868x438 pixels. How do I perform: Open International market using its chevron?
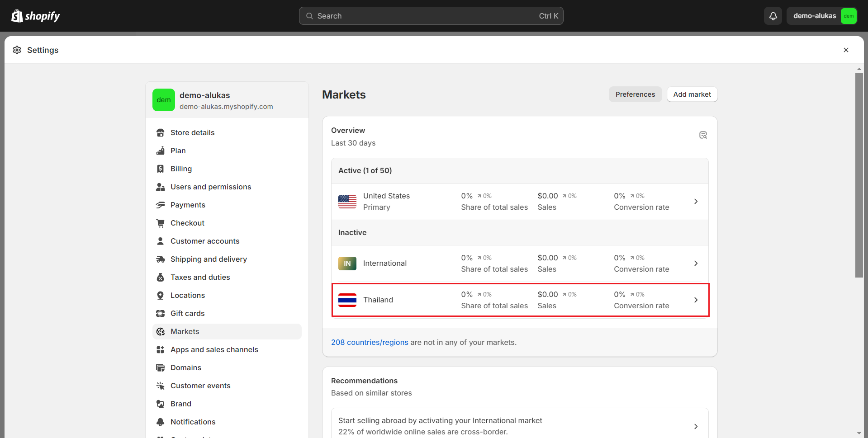pos(696,264)
